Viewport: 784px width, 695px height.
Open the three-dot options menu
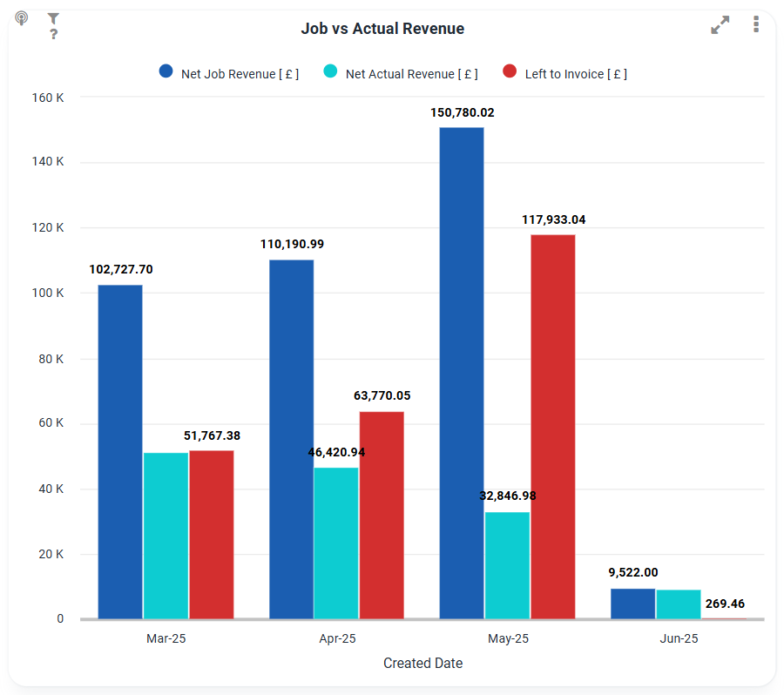pyautogui.click(x=755, y=24)
